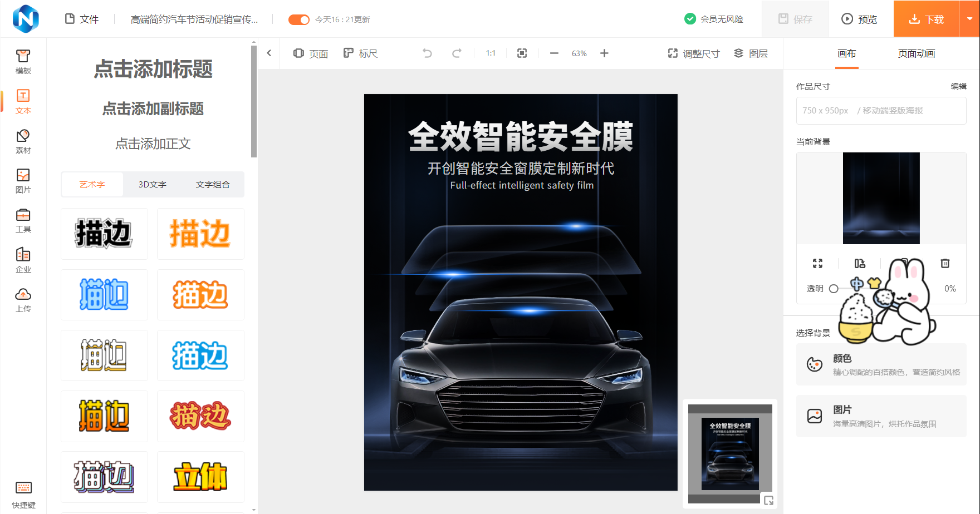Collapse the left panel with chevron

(x=269, y=53)
